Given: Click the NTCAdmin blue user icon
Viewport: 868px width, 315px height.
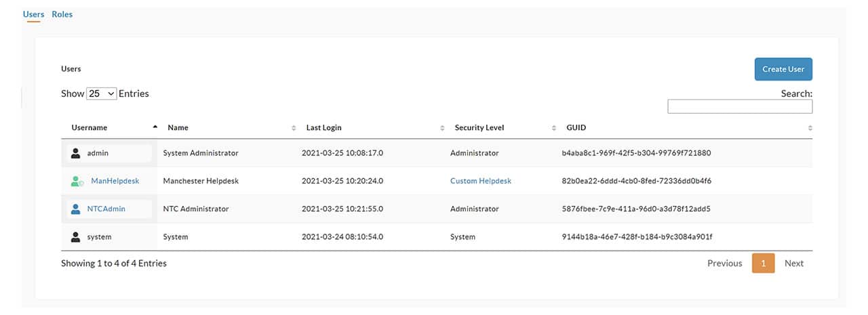Looking at the screenshot, I should coord(76,209).
